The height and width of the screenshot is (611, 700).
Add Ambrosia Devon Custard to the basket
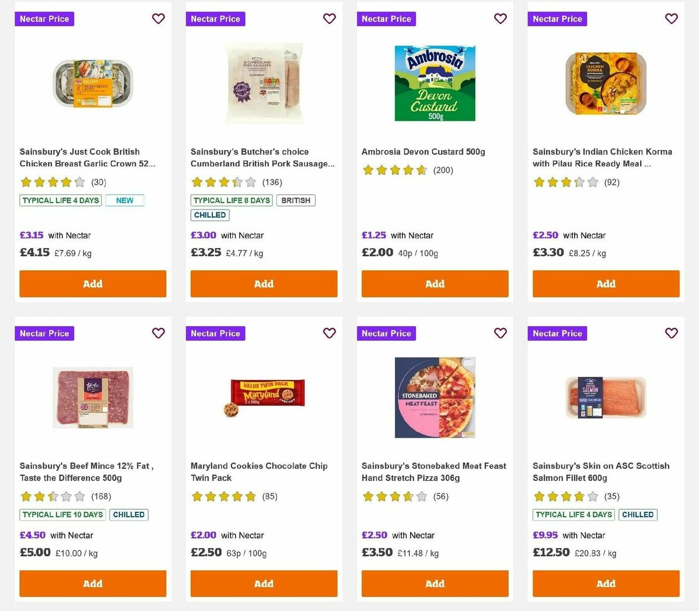pos(435,284)
